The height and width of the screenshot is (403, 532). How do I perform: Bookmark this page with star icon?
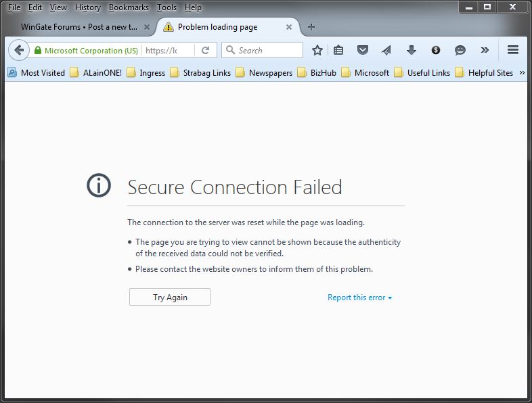tap(317, 50)
